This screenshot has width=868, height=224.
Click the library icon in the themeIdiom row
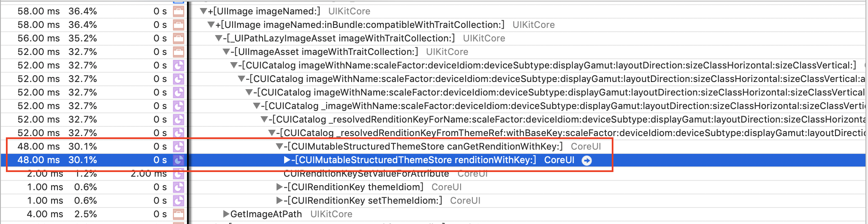(179, 187)
